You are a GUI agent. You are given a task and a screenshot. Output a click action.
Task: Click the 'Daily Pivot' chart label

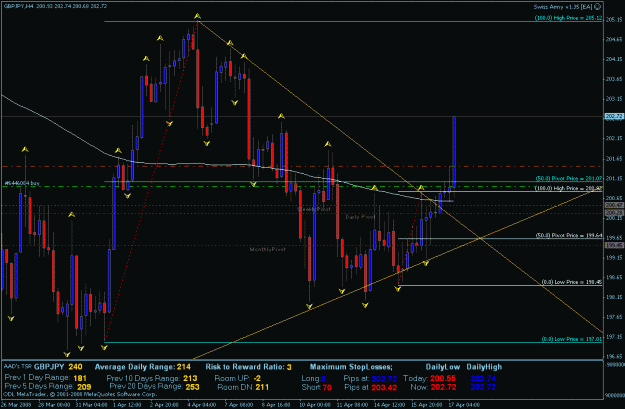pos(360,217)
